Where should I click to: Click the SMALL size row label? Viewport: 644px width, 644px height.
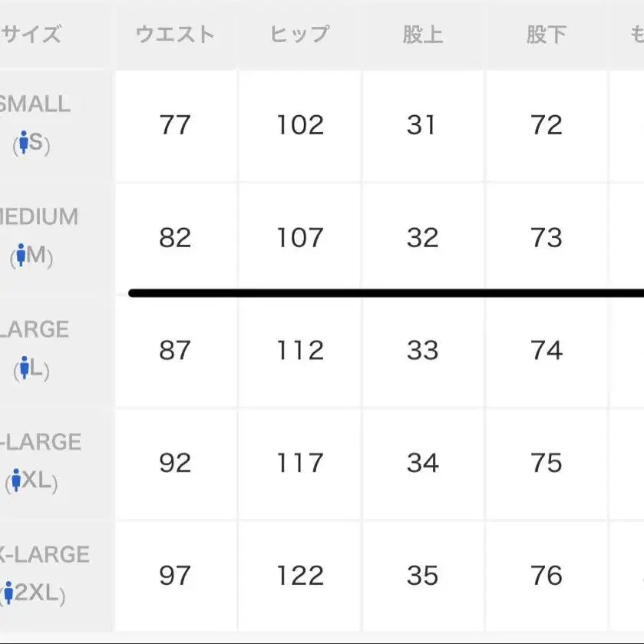point(35,104)
